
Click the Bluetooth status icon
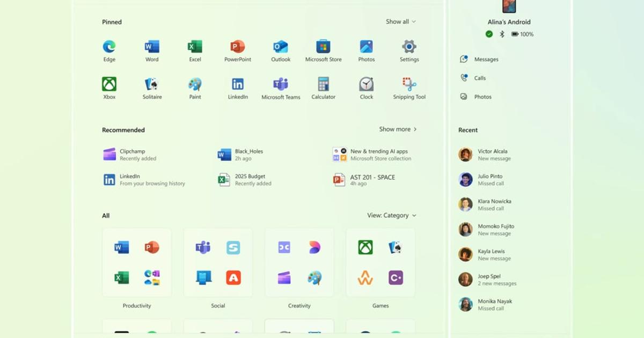(x=502, y=34)
